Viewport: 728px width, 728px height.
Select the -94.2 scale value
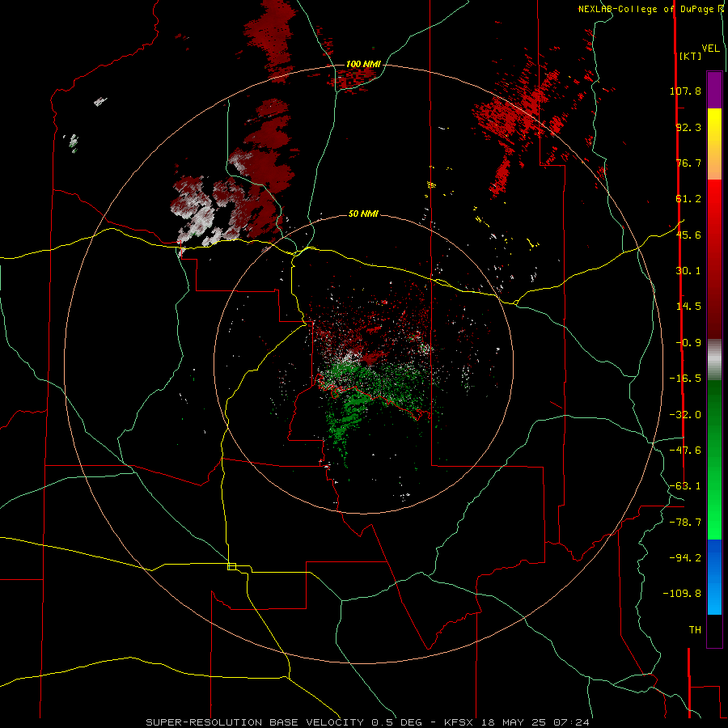click(685, 557)
